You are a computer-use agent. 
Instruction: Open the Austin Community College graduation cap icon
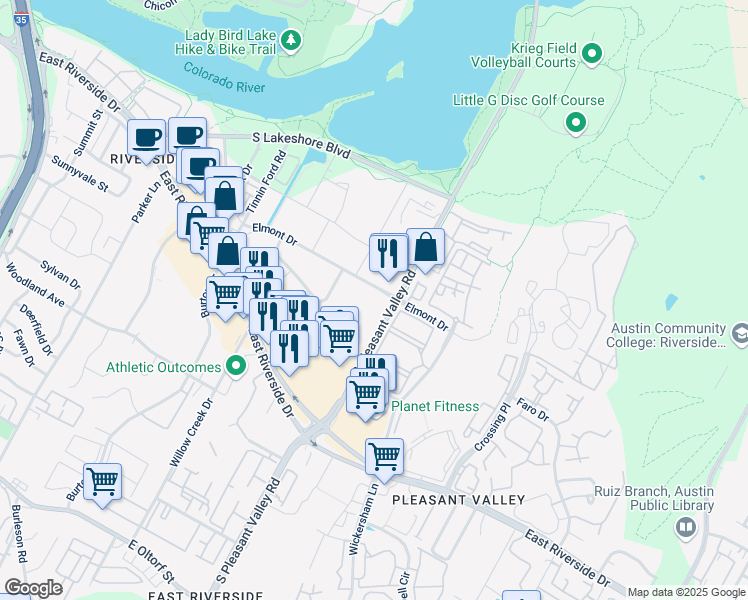739,333
